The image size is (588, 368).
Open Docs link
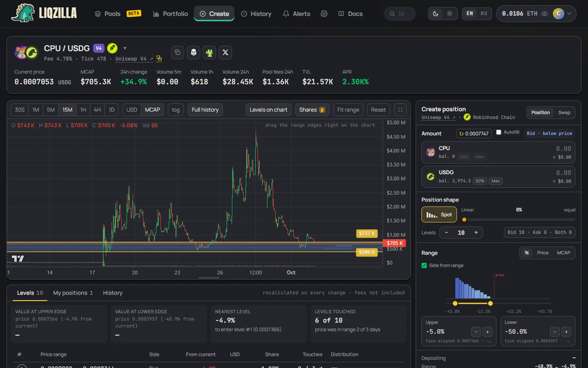[x=350, y=14]
